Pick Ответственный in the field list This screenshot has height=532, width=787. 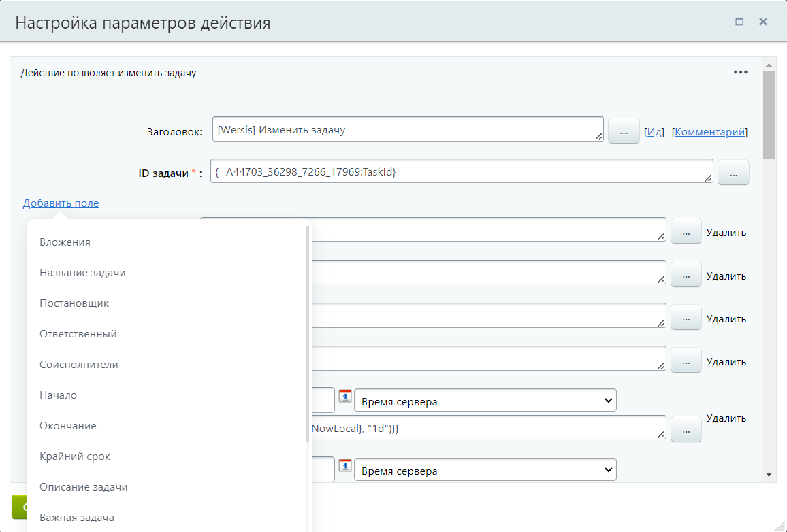78,334
